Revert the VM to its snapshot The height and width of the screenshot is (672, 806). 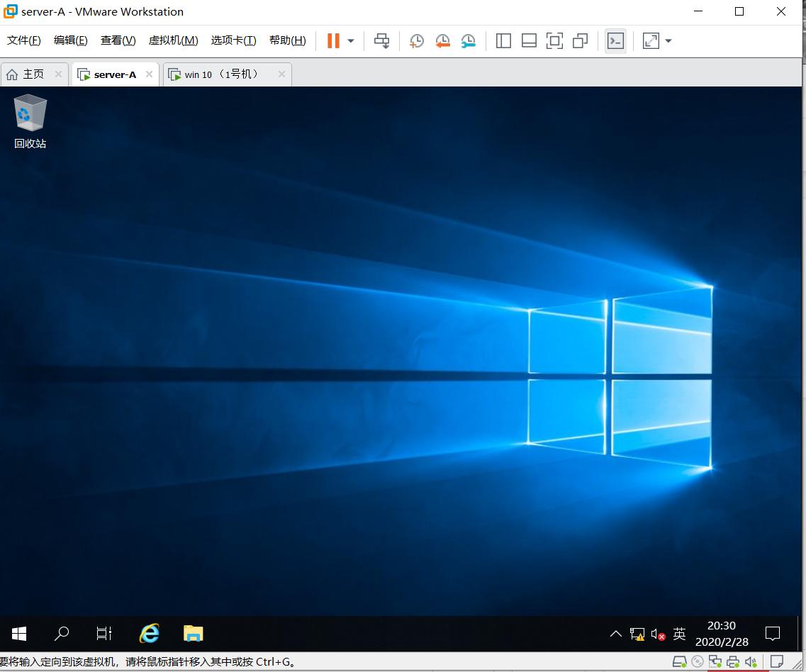pyautogui.click(x=443, y=40)
